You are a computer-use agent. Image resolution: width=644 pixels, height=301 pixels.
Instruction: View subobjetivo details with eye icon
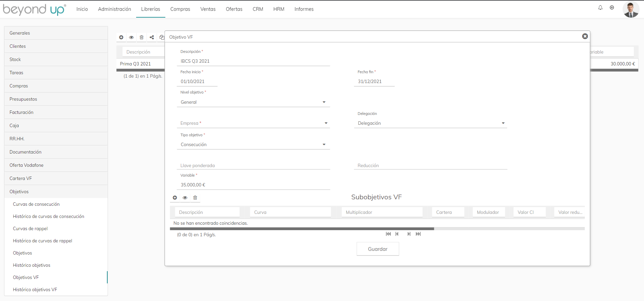(185, 198)
